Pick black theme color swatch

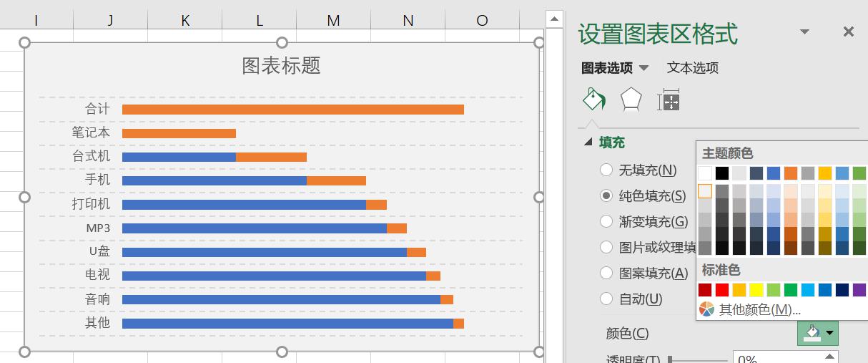point(722,173)
